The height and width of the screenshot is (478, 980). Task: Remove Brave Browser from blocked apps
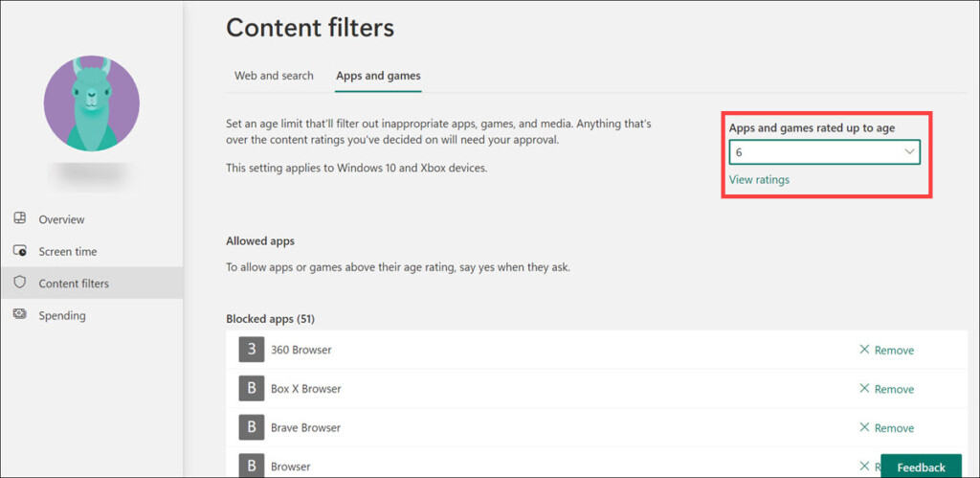pos(886,428)
